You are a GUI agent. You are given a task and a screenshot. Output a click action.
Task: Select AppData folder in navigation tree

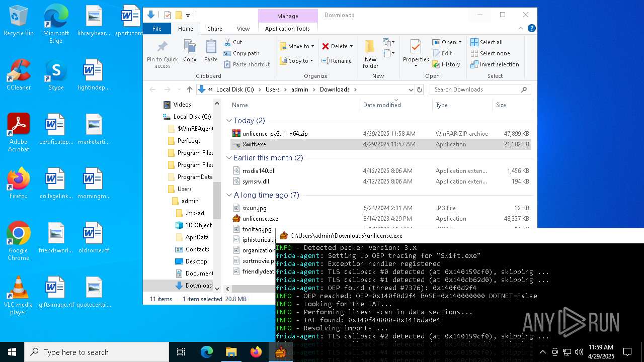click(197, 237)
